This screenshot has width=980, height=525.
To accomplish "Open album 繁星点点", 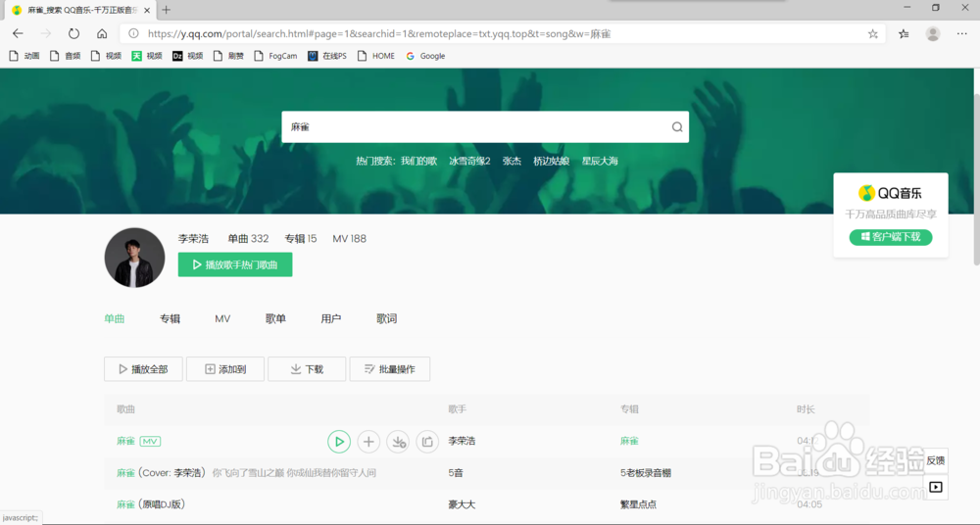I will pos(638,504).
